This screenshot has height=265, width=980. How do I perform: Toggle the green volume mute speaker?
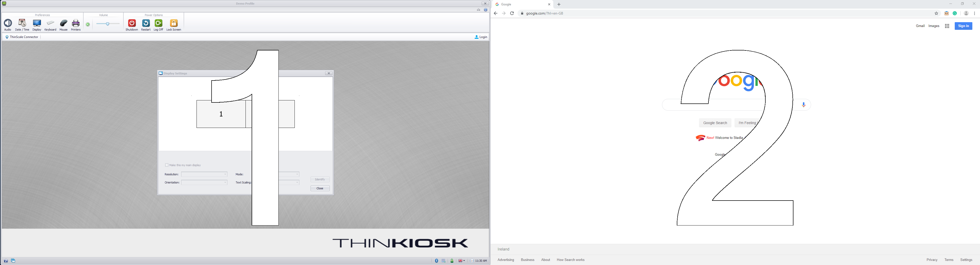88,25
